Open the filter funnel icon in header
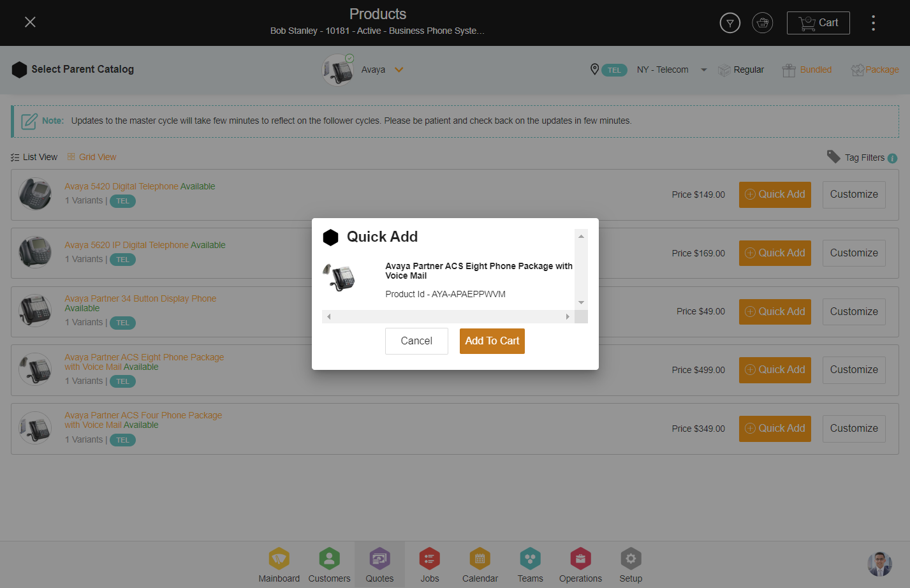Viewport: 910px width, 588px height. [x=730, y=23]
